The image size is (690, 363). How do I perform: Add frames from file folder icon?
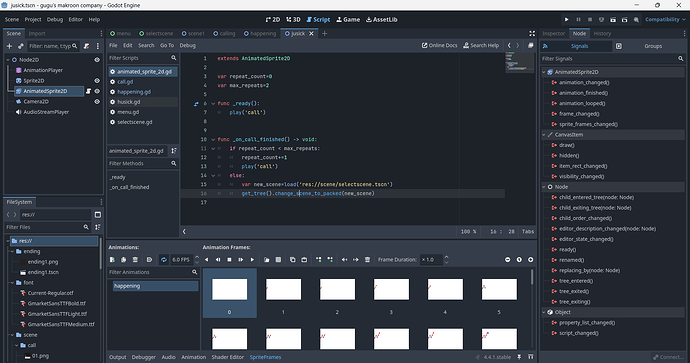coord(267,260)
